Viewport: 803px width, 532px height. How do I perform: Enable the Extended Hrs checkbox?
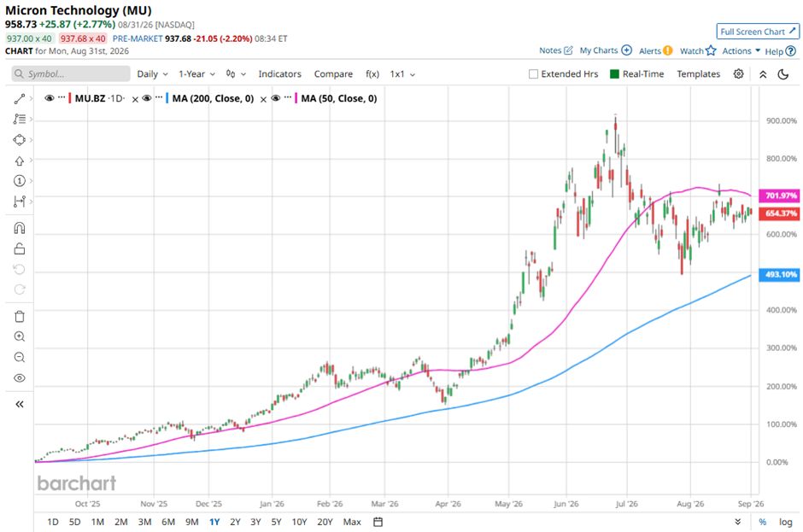(533, 73)
